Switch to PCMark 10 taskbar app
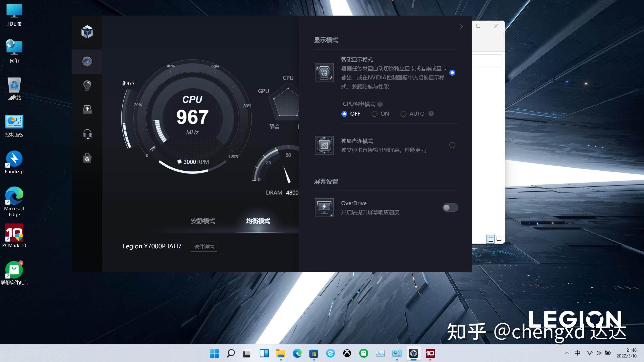The width and height of the screenshot is (644, 362). (x=430, y=353)
